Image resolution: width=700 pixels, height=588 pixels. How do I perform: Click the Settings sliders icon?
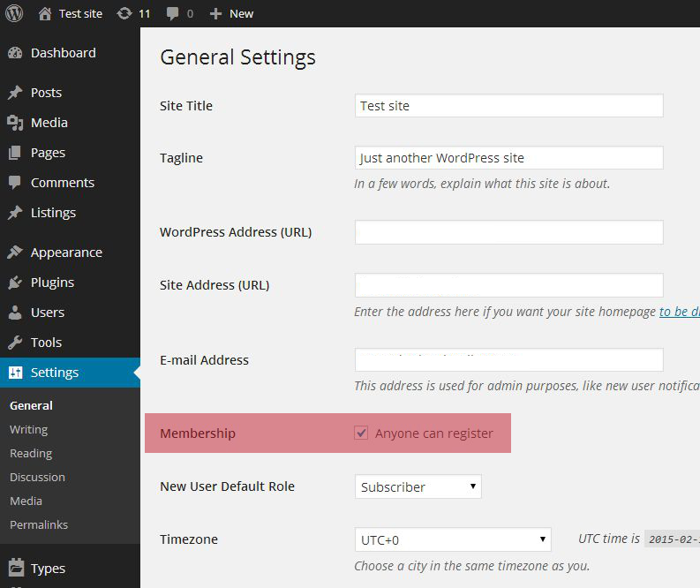pos(15,373)
